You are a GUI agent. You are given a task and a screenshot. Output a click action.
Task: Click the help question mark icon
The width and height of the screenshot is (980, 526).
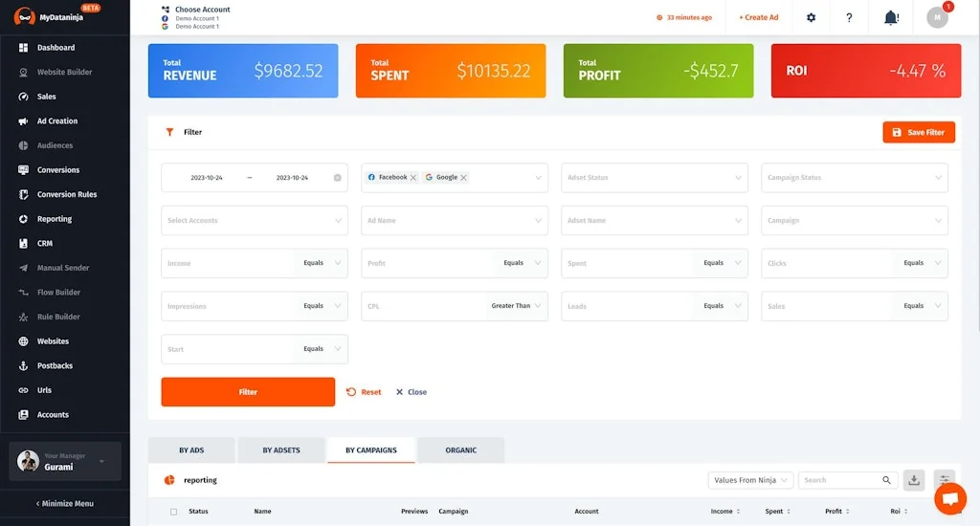pyautogui.click(x=849, y=17)
